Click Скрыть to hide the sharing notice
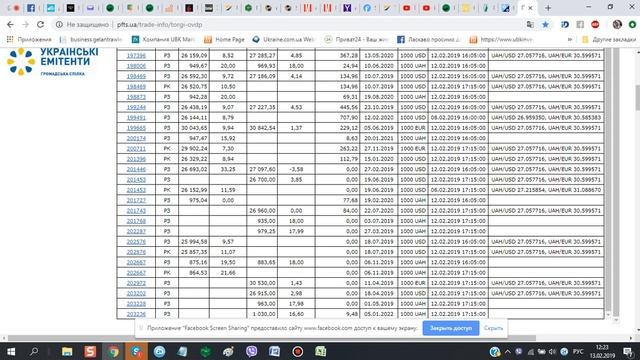Image resolution: width=640 pixels, height=360 pixels. (x=493, y=328)
